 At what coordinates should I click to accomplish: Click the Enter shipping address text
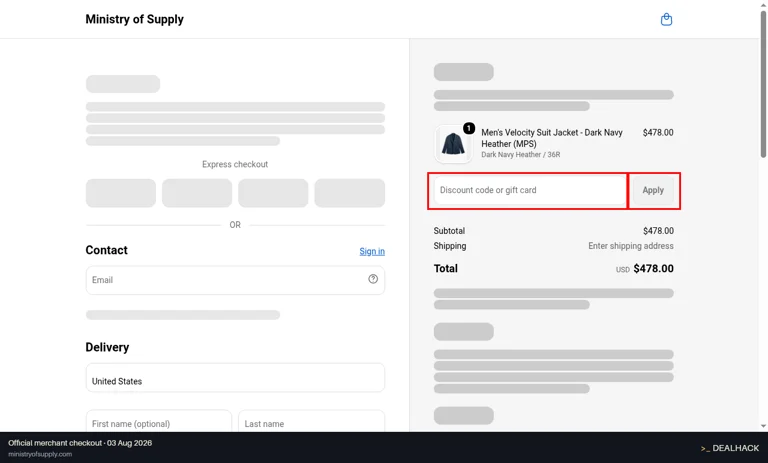[631, 246]
